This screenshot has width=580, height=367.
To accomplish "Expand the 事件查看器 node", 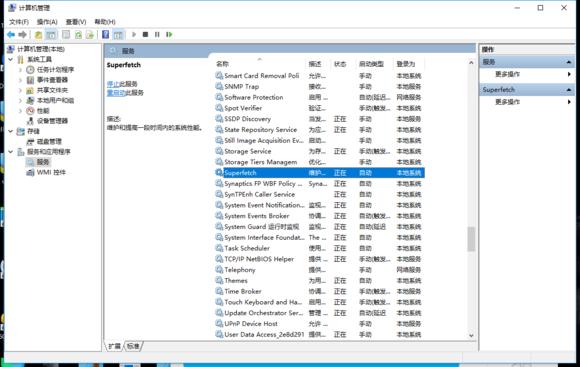I will [21, 80].
